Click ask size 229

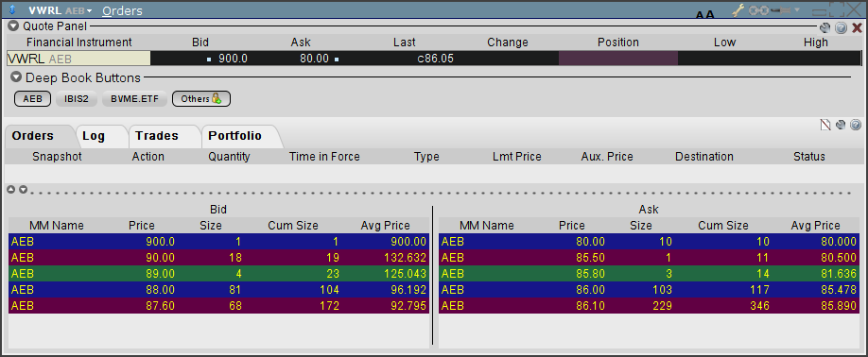tap(662, 306)
